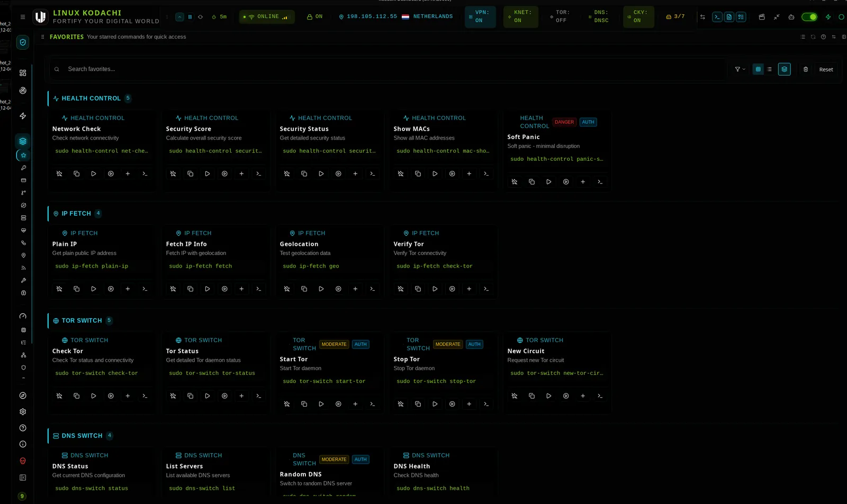
Task: Collapse the TOR SWITCH group
Action: [82, 320]
